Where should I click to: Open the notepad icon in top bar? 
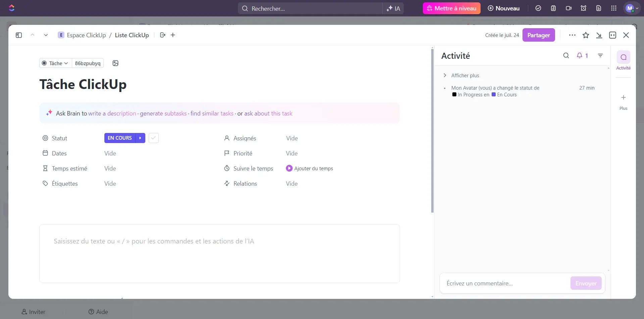pos(553,8)
